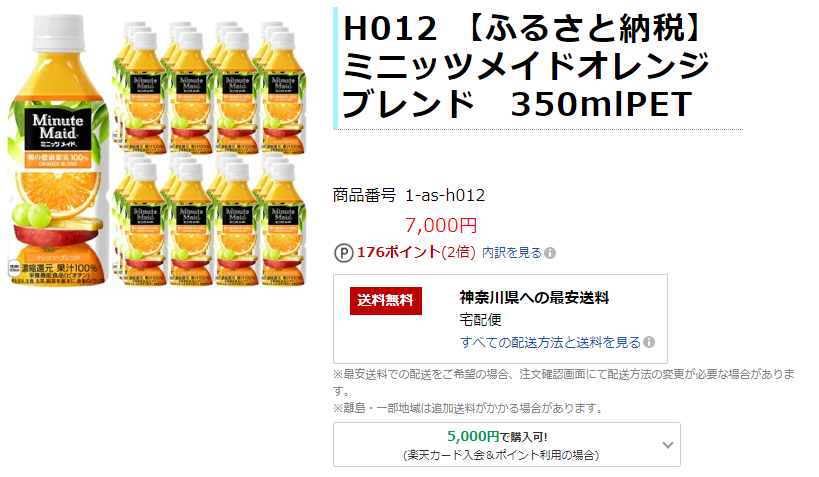This screenshot has height=477, width=819.
Task: Expand the 5,000円で購入可 chevron arrow
Action: click(668, 445)
